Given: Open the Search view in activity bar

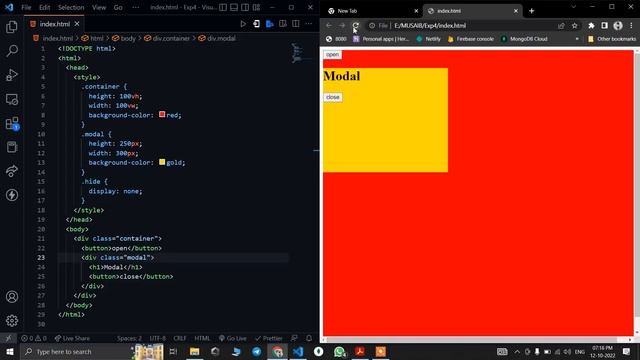Looking at the screenshot, I should point(12,51).
